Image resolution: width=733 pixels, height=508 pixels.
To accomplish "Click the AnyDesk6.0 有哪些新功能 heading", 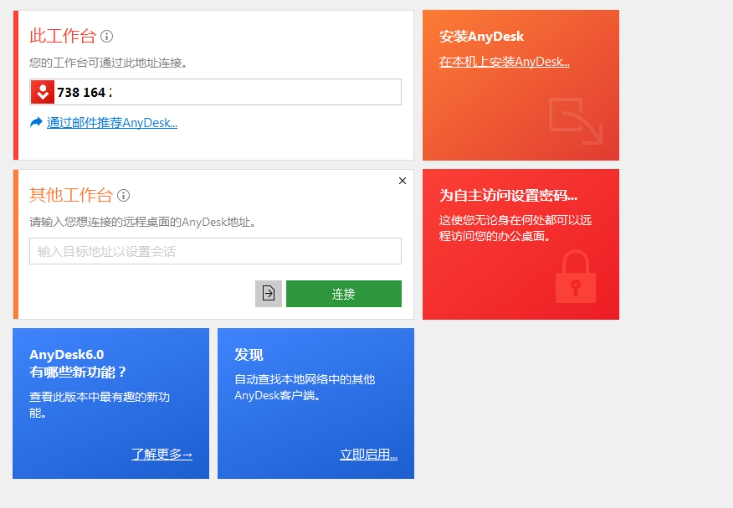I will point(78,363).
